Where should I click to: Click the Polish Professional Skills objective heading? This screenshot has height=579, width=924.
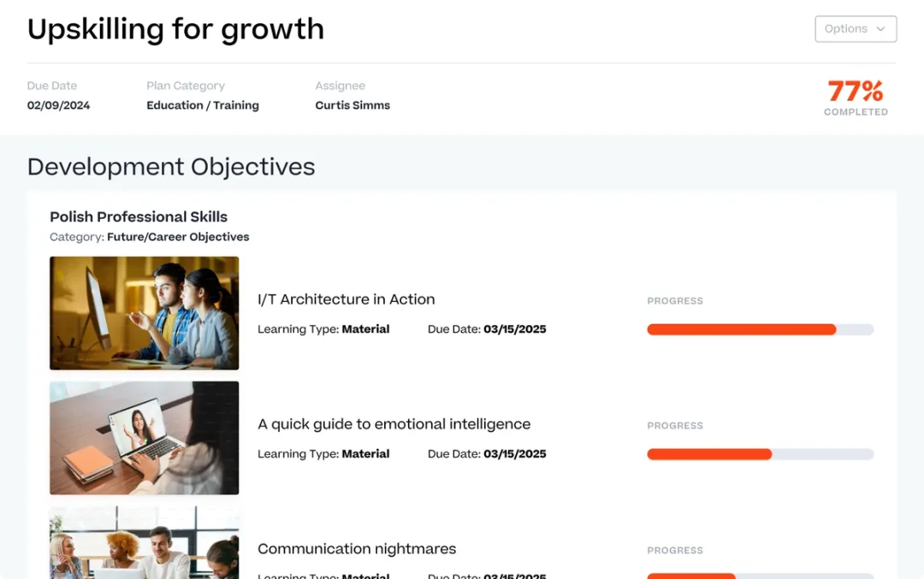tap(139, 216)
